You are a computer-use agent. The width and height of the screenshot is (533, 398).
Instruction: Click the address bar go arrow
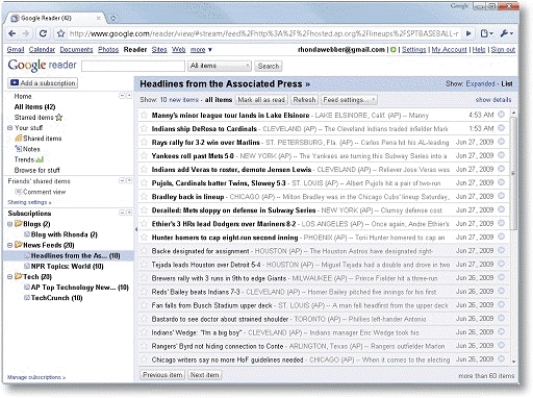469,33
